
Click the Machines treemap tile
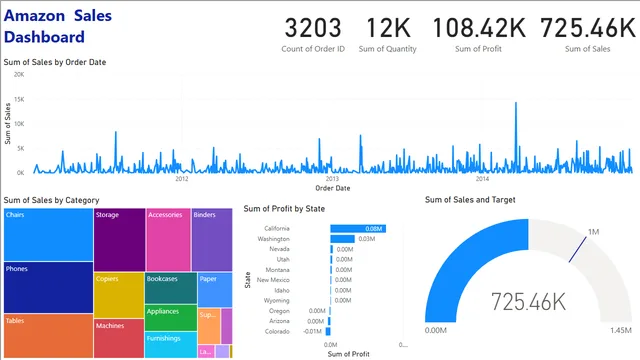(x=119, y=338)
